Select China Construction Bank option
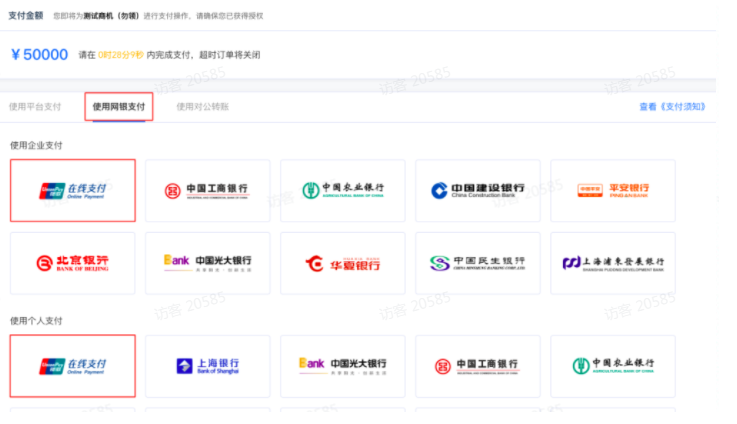Image resolution: width=737 pixels, height=424 pixels. coord(478,190)
